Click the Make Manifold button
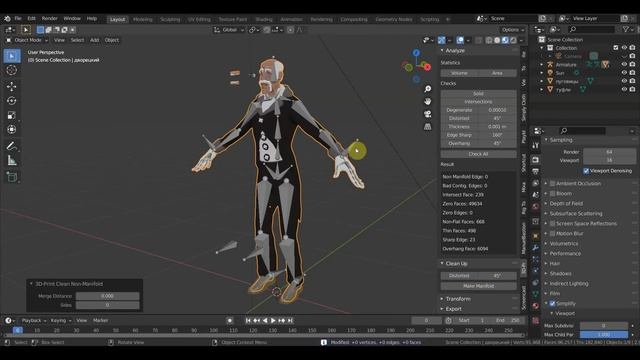Viewport: 640px width, 360px height. click(478, 286)
